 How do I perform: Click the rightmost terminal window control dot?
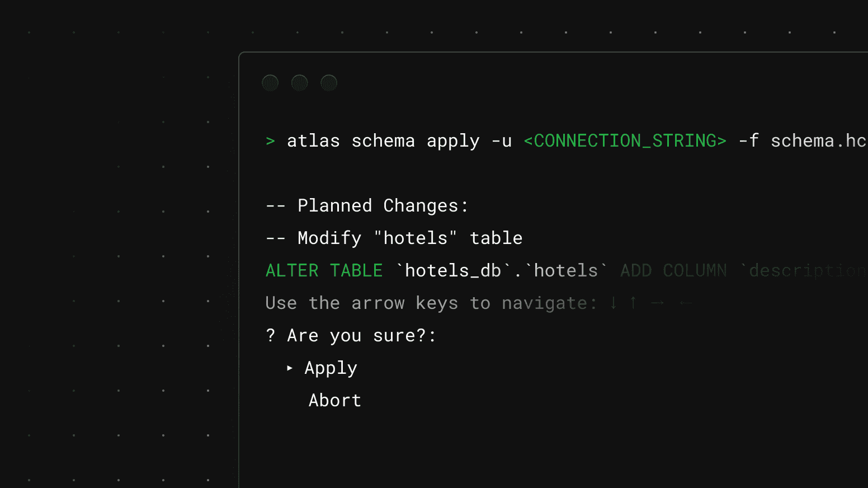329,82
